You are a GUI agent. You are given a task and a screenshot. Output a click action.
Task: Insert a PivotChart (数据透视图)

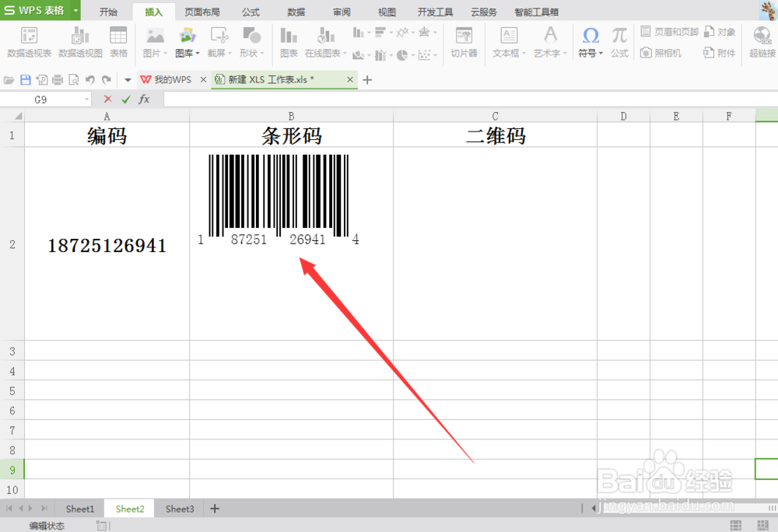pyautogui.click(x=80, y=42)
